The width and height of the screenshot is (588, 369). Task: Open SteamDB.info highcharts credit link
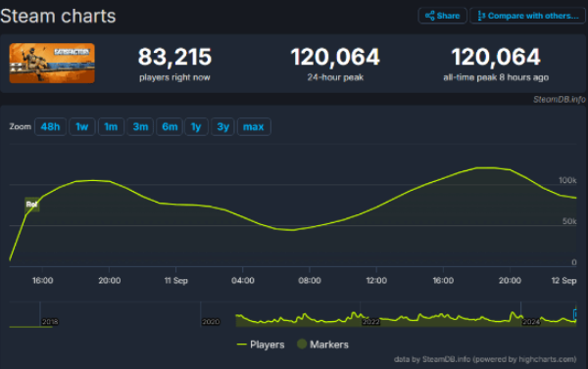point(485,359)
